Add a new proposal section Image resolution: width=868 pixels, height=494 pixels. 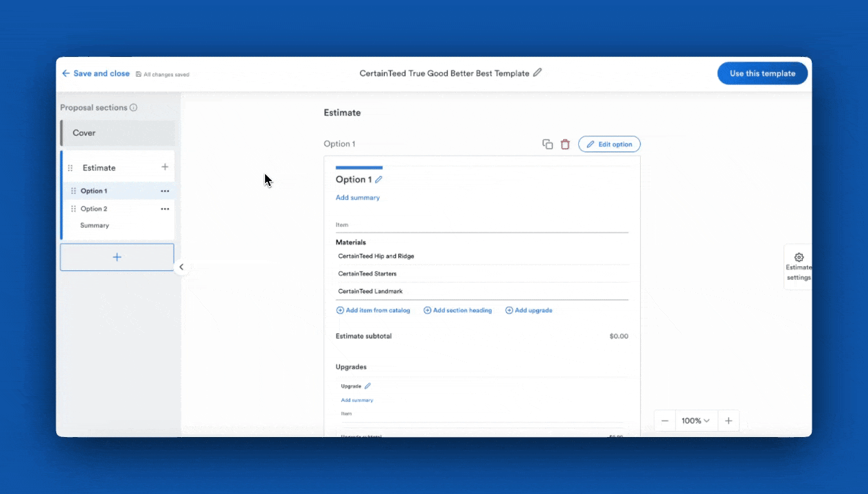[x=117, y=257]
